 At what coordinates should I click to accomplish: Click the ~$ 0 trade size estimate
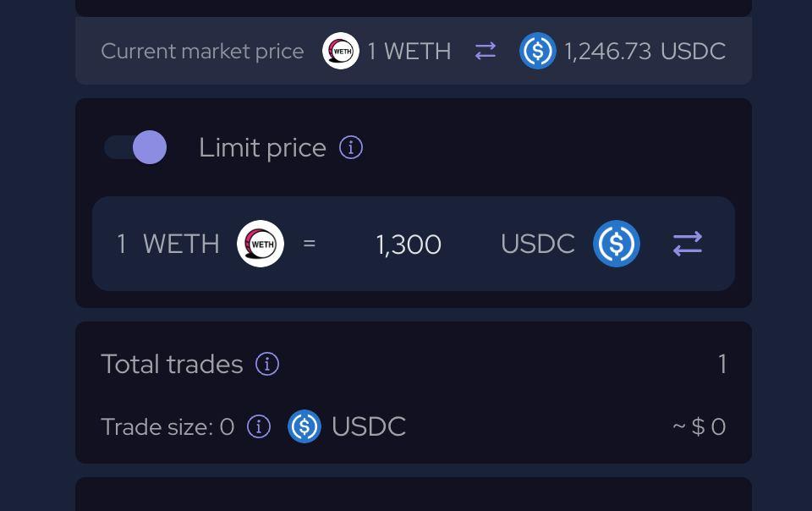[700, 426]
